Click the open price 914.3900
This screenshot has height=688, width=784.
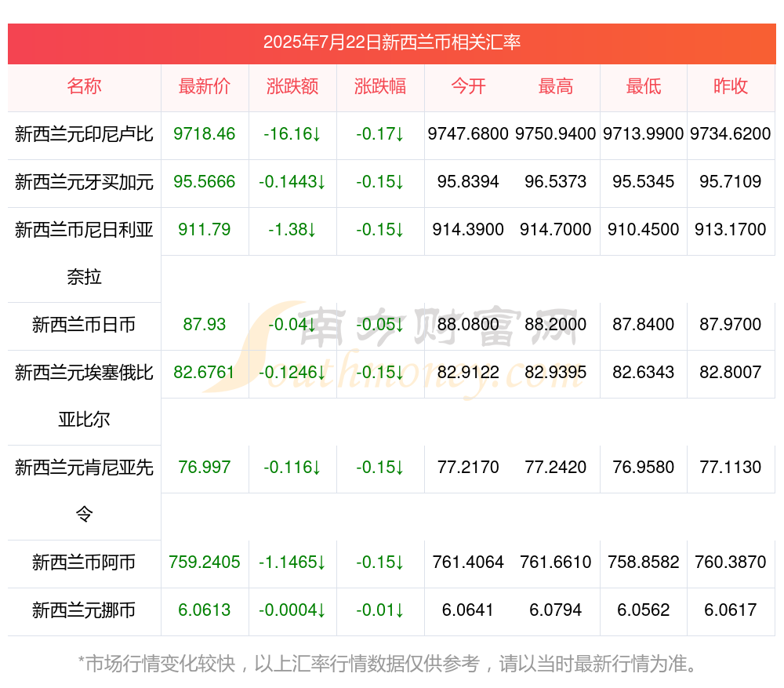pos(468,230)
